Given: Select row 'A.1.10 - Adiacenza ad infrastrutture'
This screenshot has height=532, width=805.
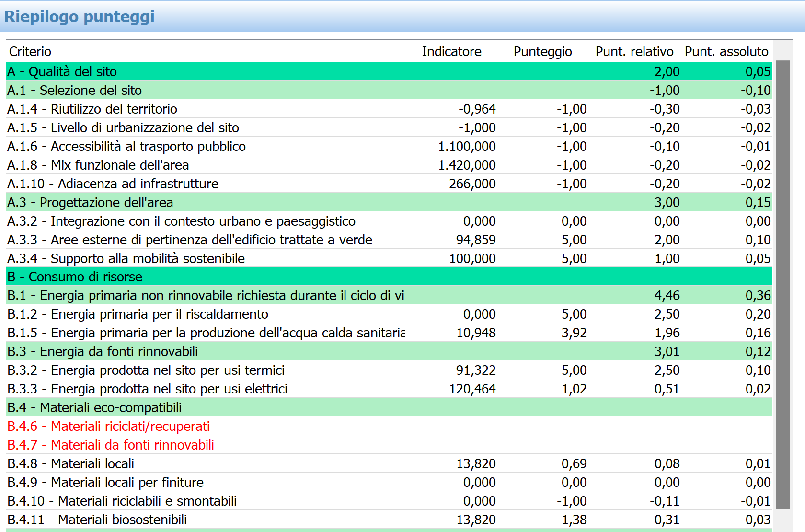Looking at the screenshot, I should click(389, 184).
